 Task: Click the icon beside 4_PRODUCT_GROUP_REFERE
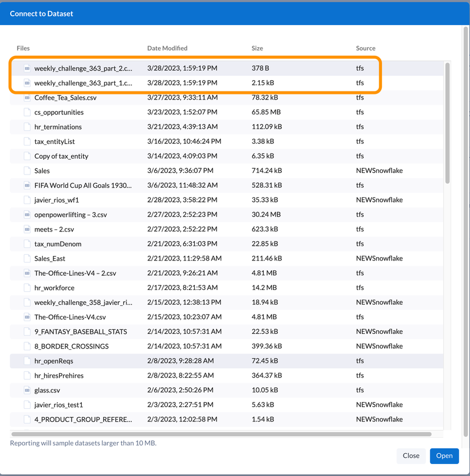[27, 419]
